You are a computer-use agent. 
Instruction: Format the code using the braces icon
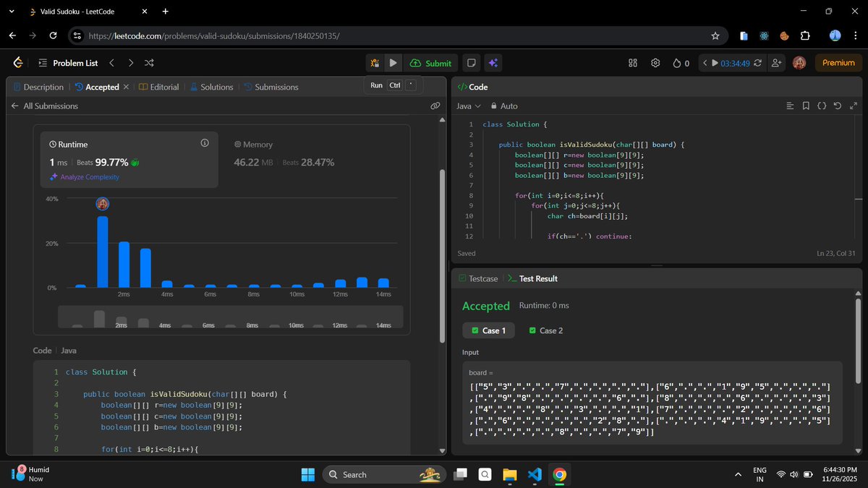pyautogui.click(x=822, y=106)
